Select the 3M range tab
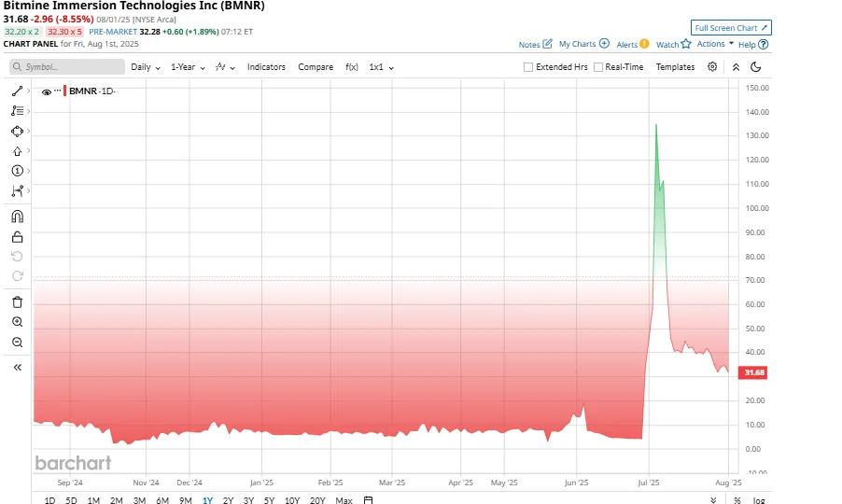This screenshot has height=504, width=842. pyautogui.click(x=139, y=499)
